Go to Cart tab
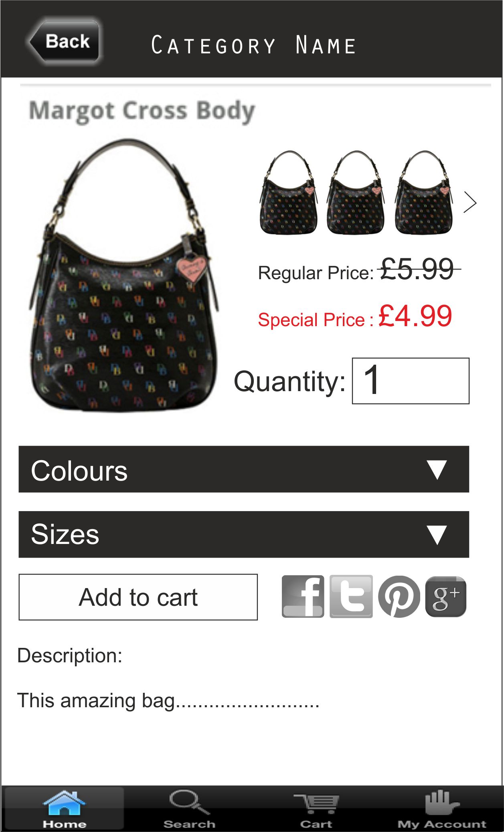Viewport: 504px width, 832px height. coord(316,809)
